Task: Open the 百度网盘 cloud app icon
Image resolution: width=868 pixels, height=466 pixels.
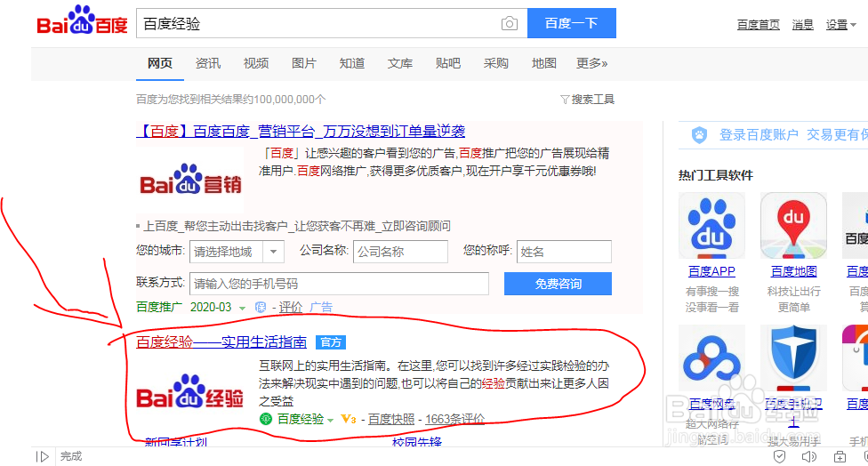Action: [711, 358]
